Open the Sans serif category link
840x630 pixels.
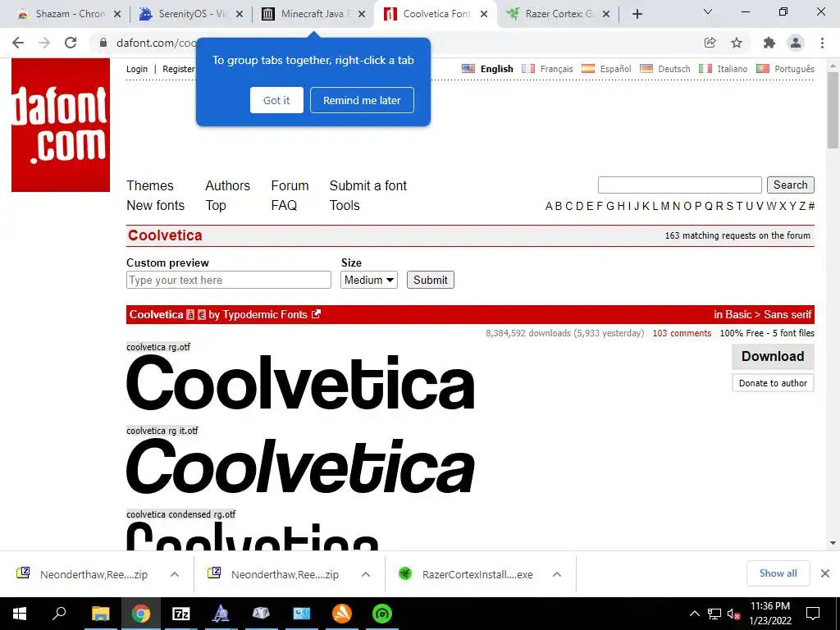pyautogui.click(x=787, y=314)
